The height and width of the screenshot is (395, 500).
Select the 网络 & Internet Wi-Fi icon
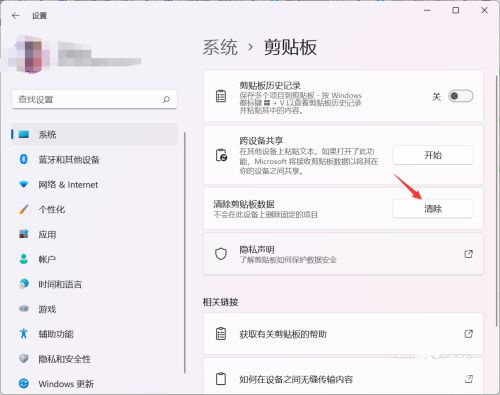tap(24, 184)
